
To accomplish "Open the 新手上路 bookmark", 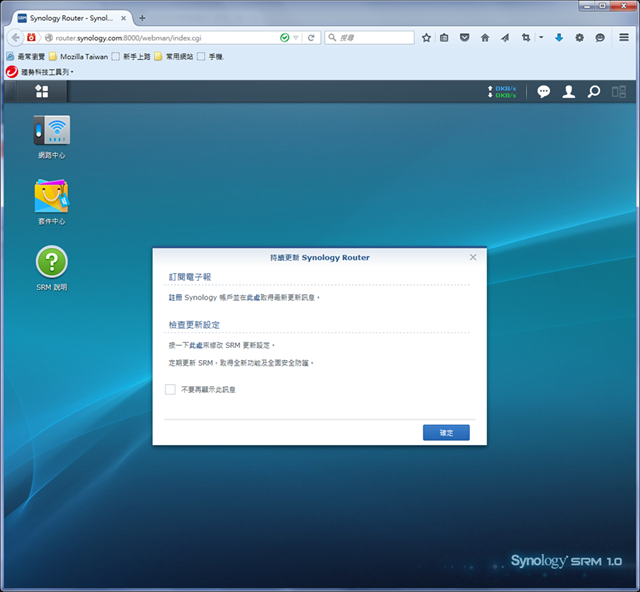I will (131, 57).
